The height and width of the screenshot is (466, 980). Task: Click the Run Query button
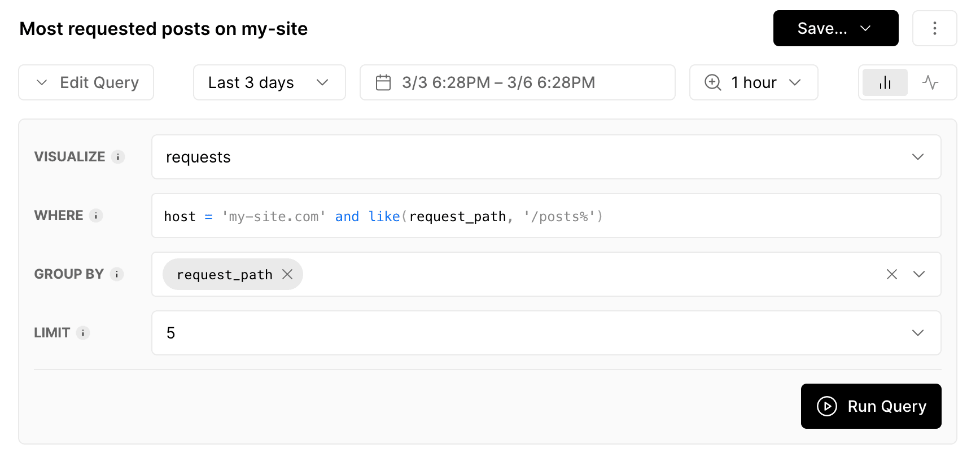point(870,406)
